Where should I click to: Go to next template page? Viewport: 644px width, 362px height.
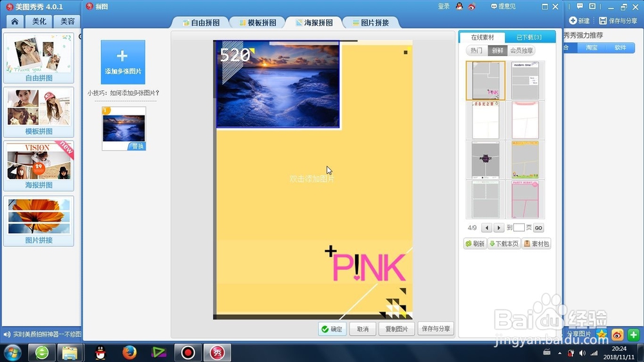click(x=498, y=227)
